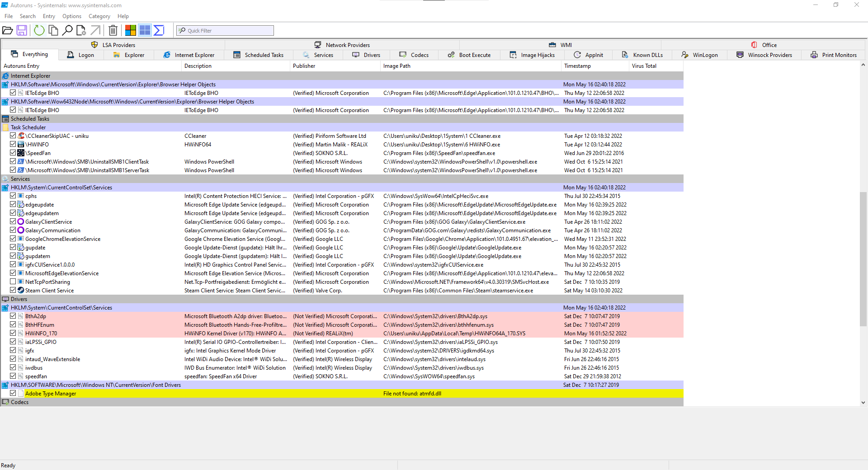
Task: Click the VirusTotal sigma toolbar icon
Action: [159, 30]
